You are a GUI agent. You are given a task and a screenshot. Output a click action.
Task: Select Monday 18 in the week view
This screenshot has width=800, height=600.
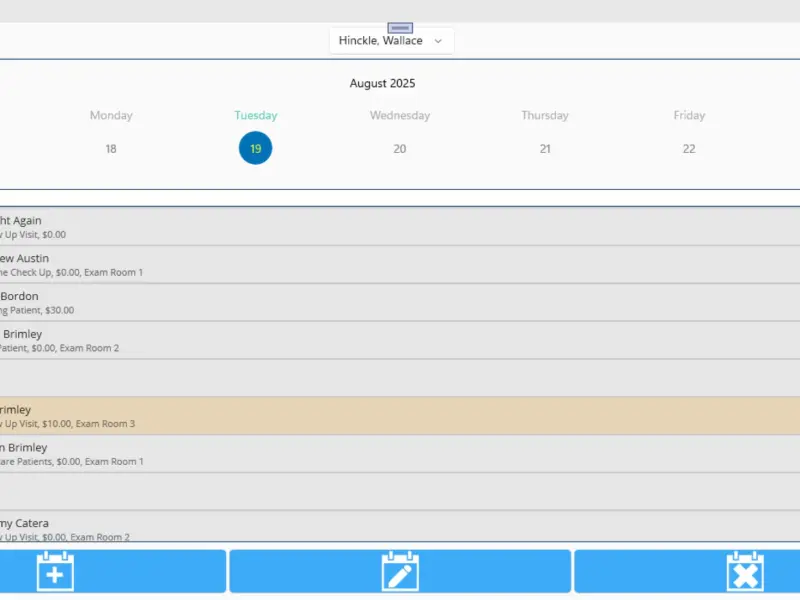click(111, 149)
